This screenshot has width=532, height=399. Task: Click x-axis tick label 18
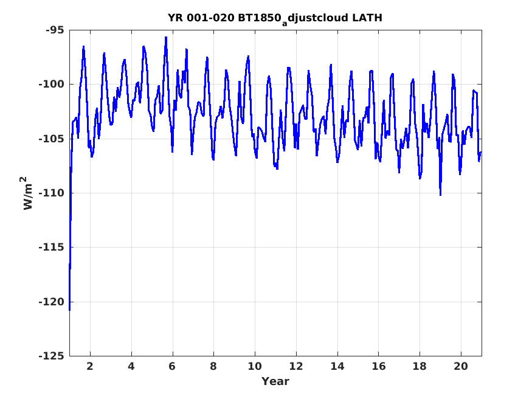click(x=420, y=366)
